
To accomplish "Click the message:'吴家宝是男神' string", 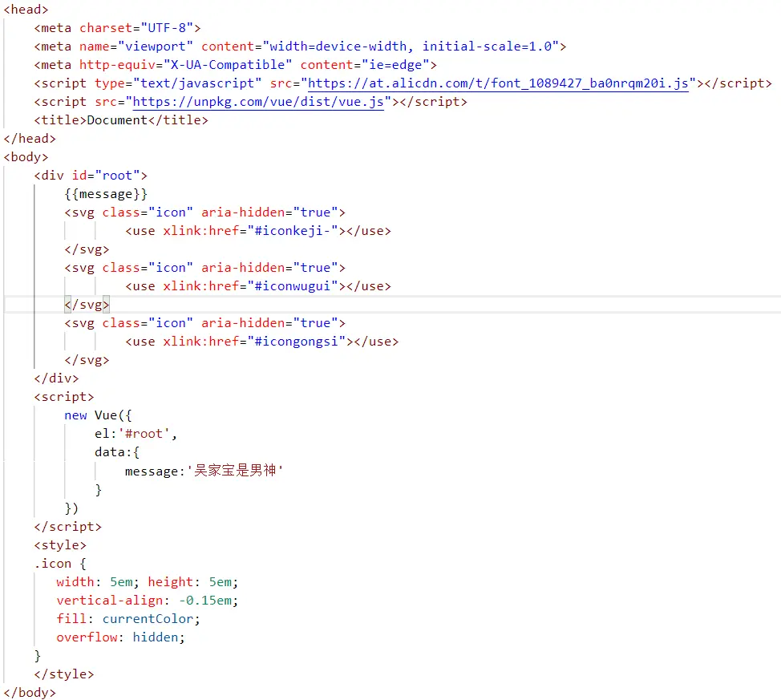I will [x=204, y=471].
